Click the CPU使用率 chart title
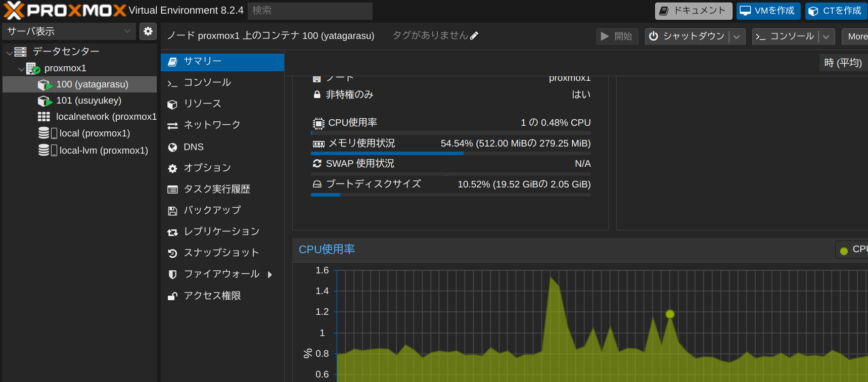The image size is (868, 382). coord(327,250)
